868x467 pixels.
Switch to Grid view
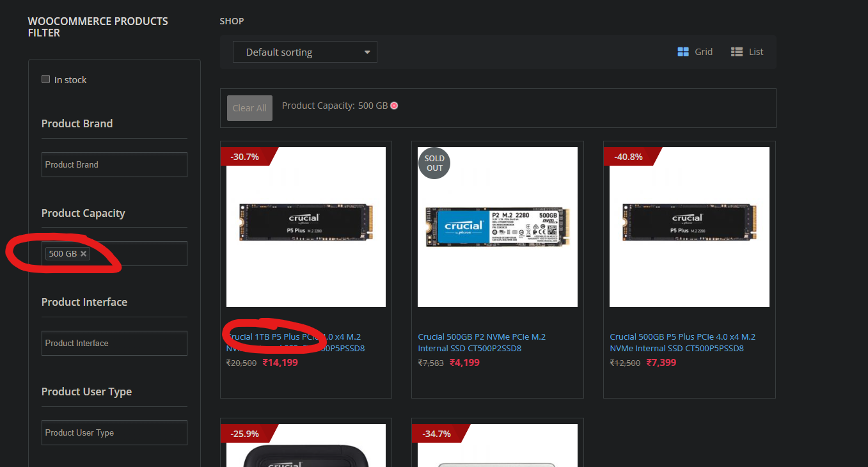click(695, 52)
